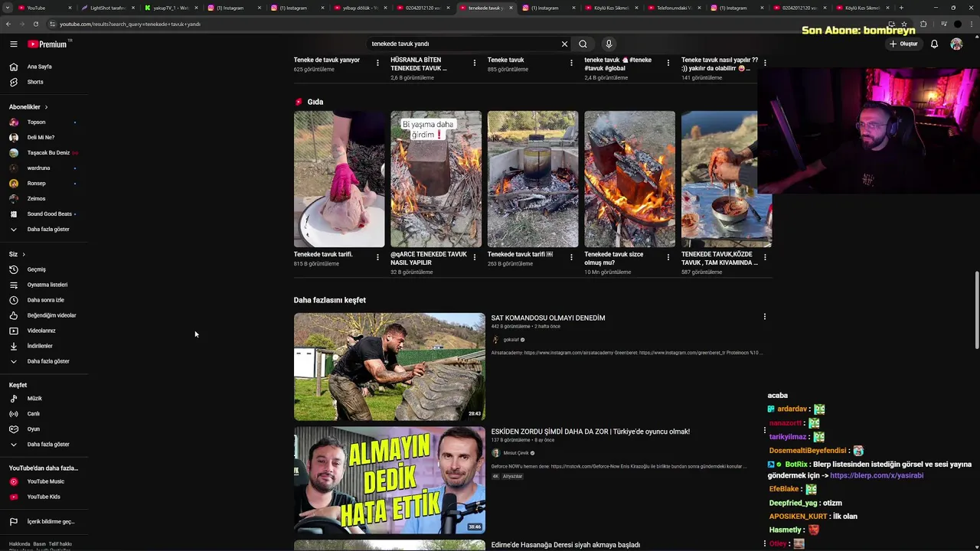Switch to yılbaşı ödülü browser tab
This screenshot has width=980, height=551.
[358, 8]
